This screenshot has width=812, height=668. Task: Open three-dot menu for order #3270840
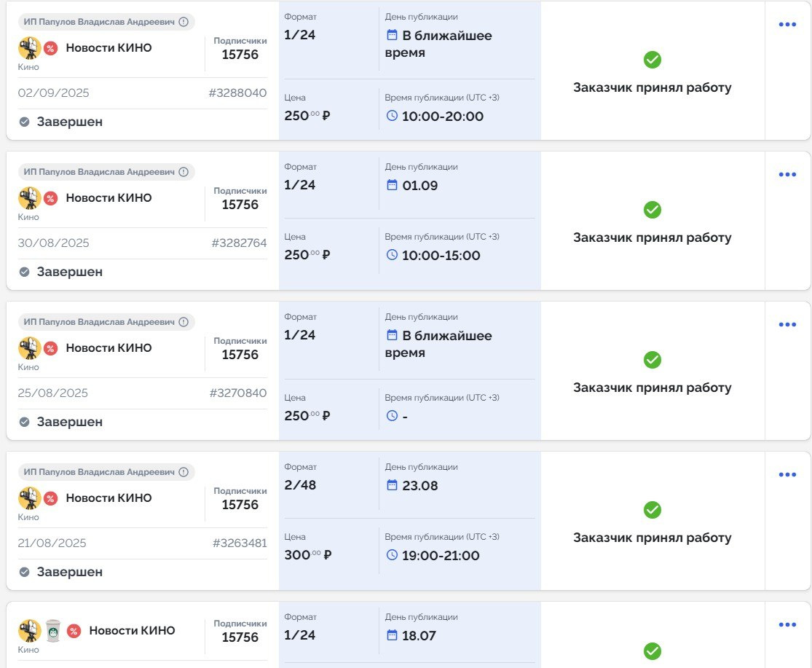(787, 325)
